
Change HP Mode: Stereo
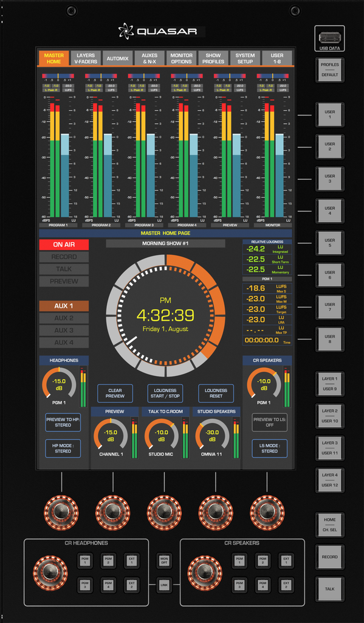coord(63,448)
